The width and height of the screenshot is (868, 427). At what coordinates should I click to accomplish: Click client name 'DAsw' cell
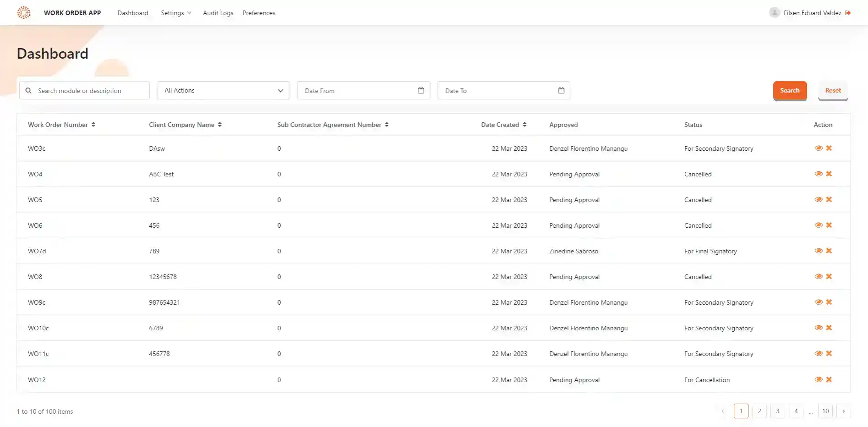tap(157, 148)
